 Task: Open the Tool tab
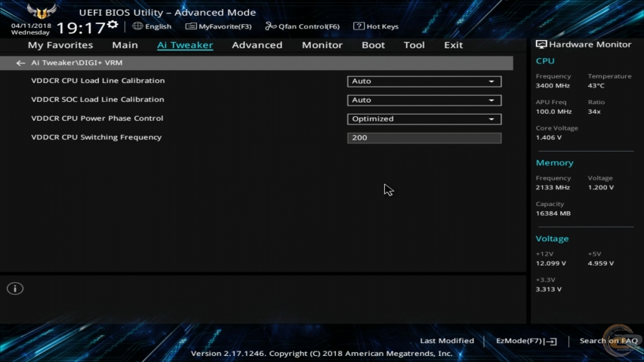coord(414,45)
